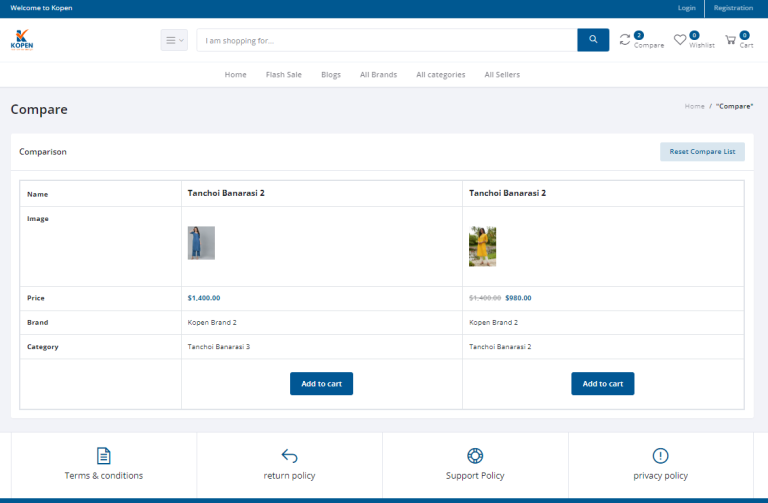
Task: Click the return policy arrow icon
Action: (x=289, y=456)
